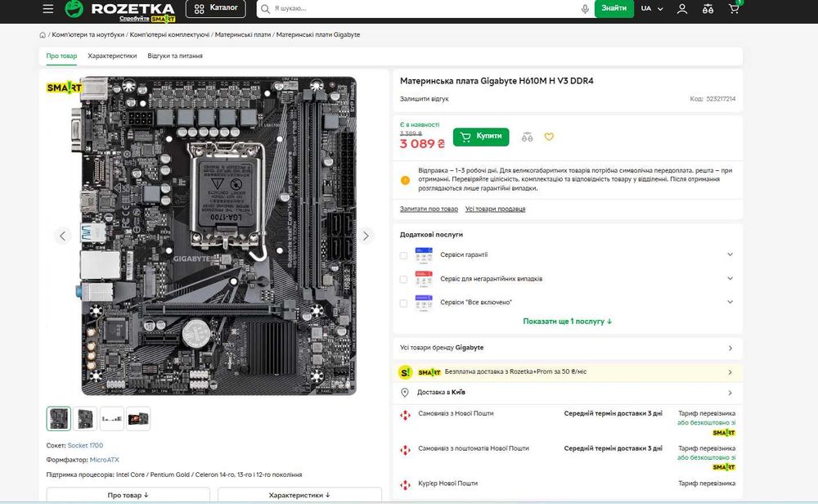Click Nova Poshta icon beside 'Самовивіз з Нової Пошти'
This screenshot has width=818, height=504.
[406, 416]
